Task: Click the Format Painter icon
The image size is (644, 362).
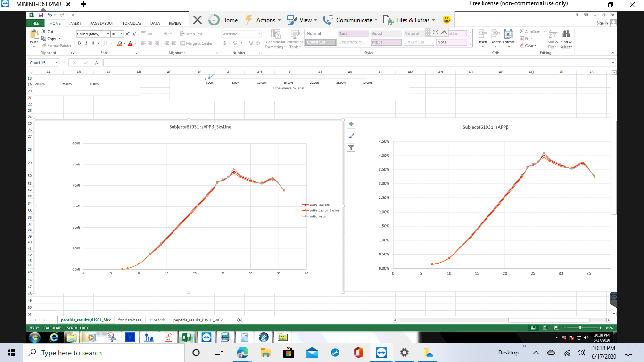Action: tap(44, 46)
